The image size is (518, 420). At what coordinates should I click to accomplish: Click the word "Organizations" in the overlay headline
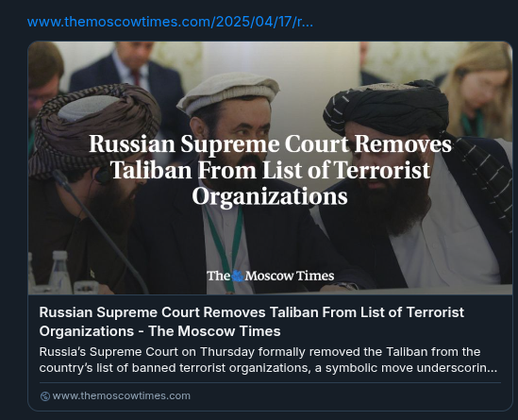270,196
